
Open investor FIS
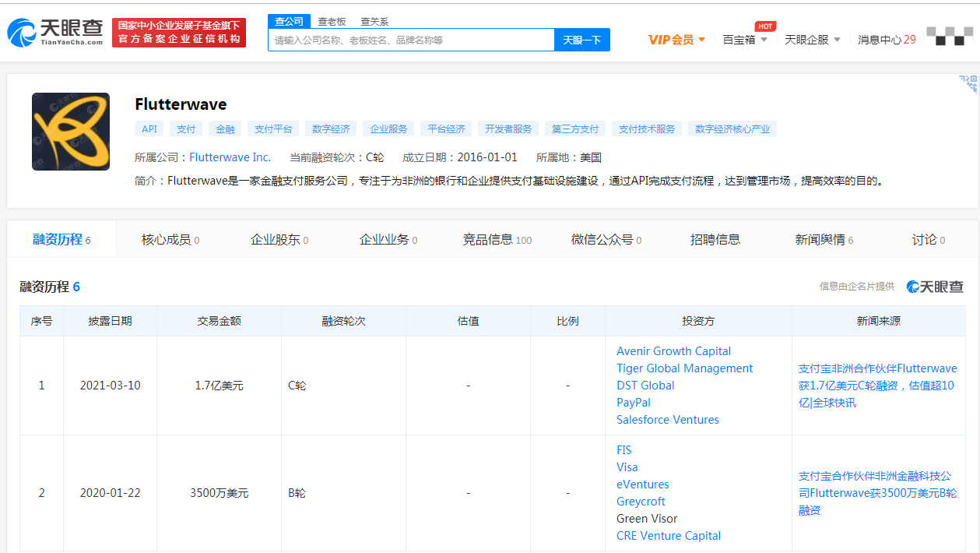tap(624, 450)
